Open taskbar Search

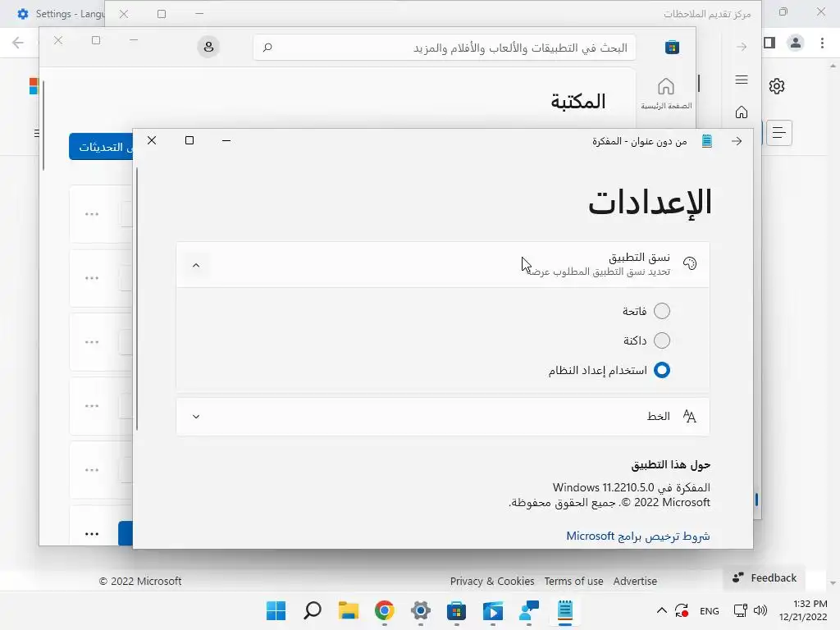(x=313, y=610)
